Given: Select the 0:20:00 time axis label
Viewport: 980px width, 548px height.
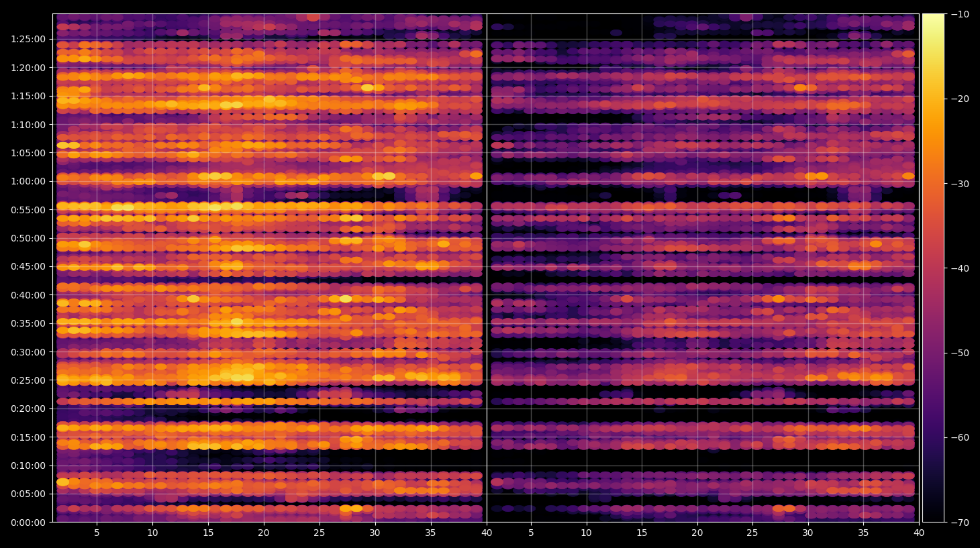Looking at the screenshot, I should (x=28, y=408).
